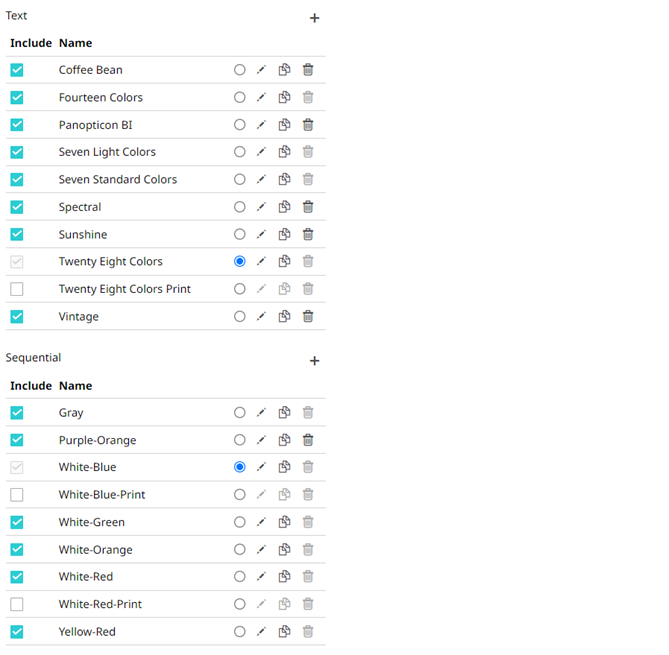This screenshot has width=669, height=655.
Task: Edit the White-Blue palette
Action: click(261, 467)
